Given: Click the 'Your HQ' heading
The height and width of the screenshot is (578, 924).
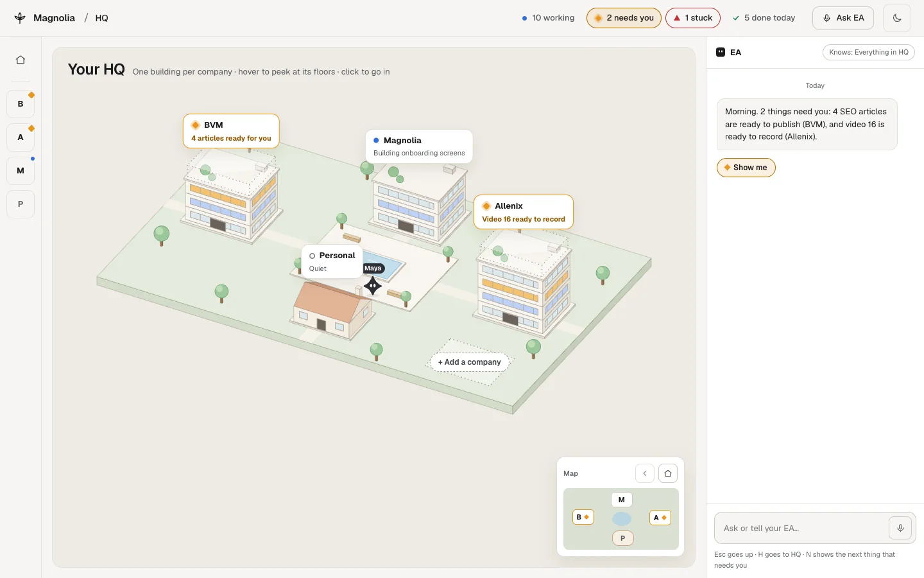Looking at the screenshot, I should tap(96, 69).
